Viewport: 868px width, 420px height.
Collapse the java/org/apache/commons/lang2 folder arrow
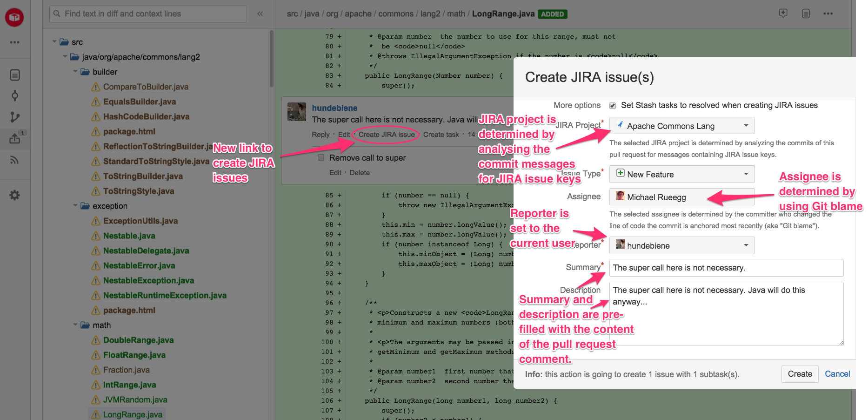point(65,57)
